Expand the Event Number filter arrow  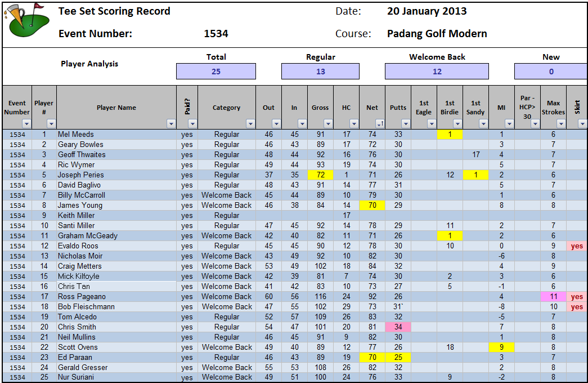point(25,123)
